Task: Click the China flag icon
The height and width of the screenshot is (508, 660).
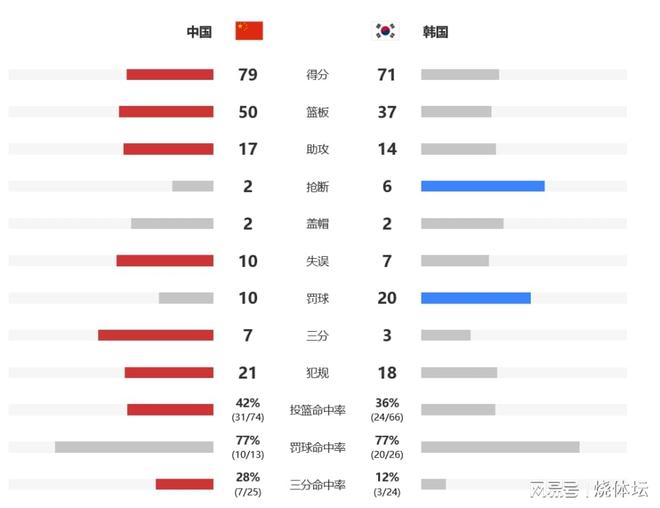Action: click(249, 31)
